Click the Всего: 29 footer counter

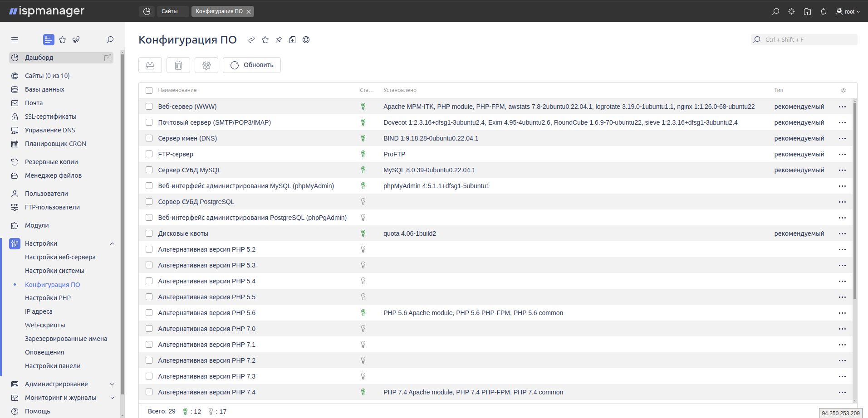pyautogui.click(x=162, y=411)
